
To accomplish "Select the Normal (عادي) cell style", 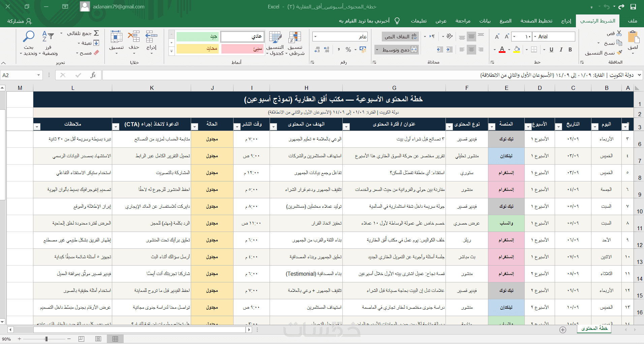I will pyautogui.click(x=242, y=36).
